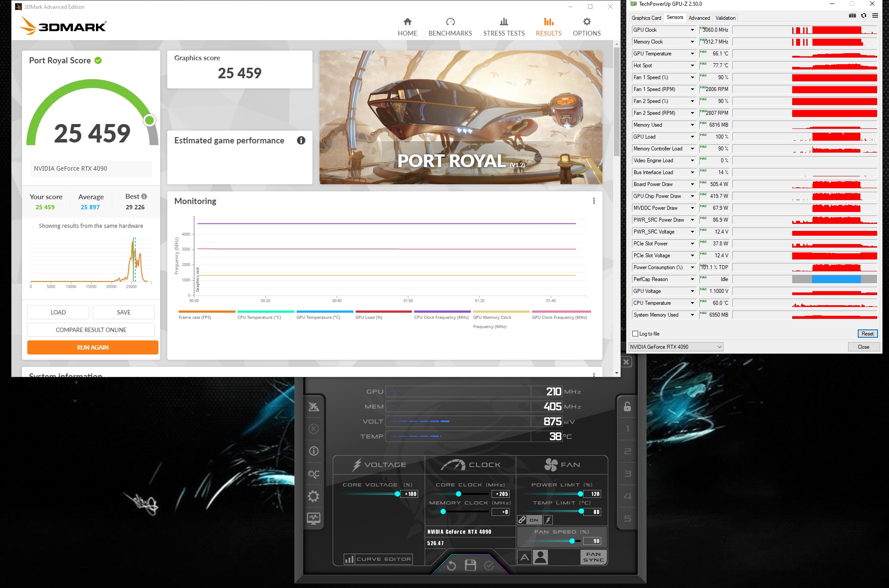889x588 pixels.
Task: Toggle Log to file checkbox in GPU-Z
Action: pos(635,334)
